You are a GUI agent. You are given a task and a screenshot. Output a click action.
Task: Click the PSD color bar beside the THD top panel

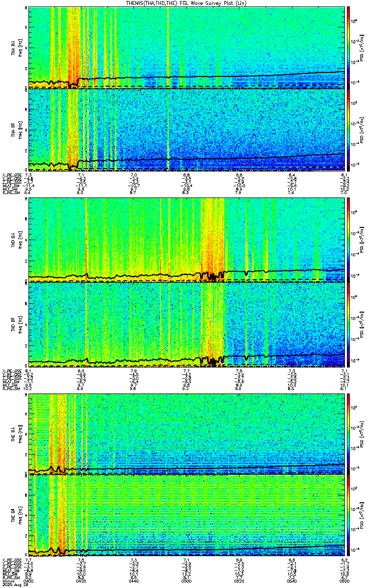[348, 240]
